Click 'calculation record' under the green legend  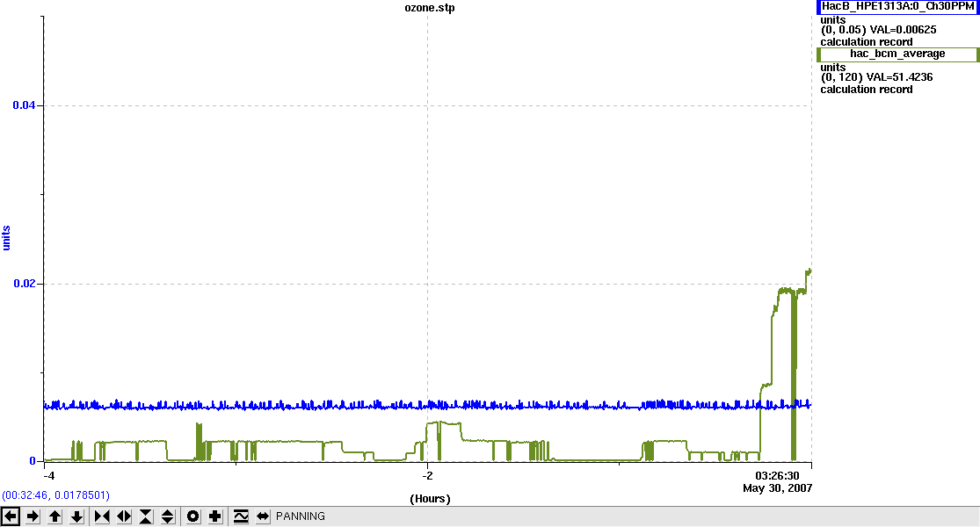pyautogui.click(x=867, y=90)
